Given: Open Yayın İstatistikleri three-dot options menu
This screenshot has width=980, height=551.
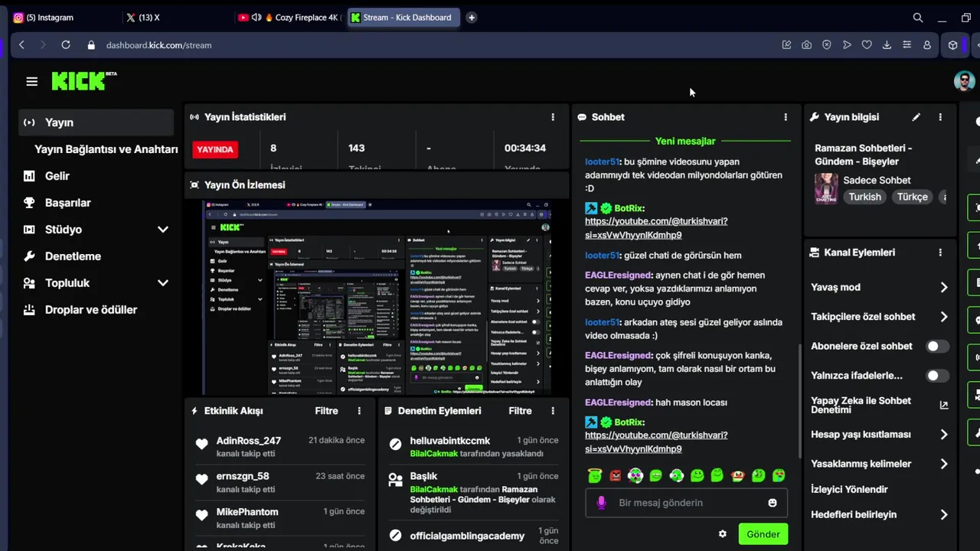Looking at the screenshot, I should pyautogui.click(x=553, y=117).
